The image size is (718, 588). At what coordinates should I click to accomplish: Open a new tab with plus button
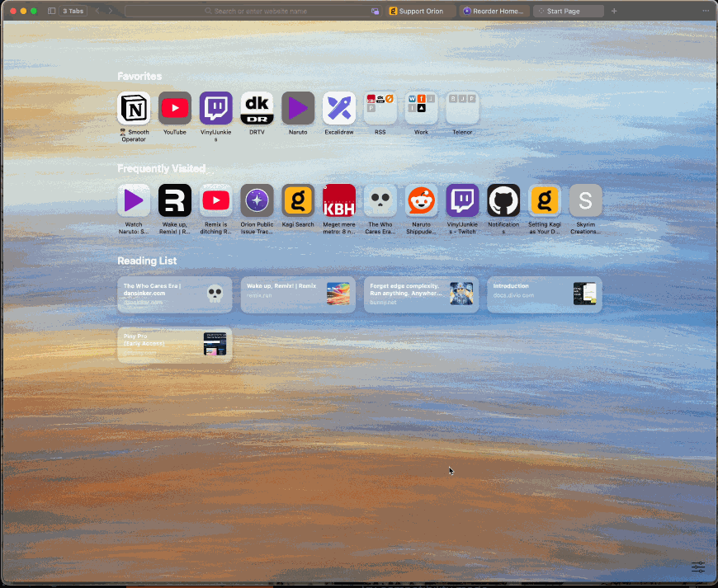[614, 11]
